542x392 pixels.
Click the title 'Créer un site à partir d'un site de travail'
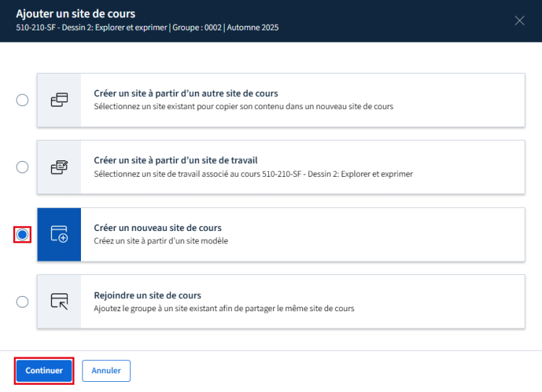(x=176, y=160)
